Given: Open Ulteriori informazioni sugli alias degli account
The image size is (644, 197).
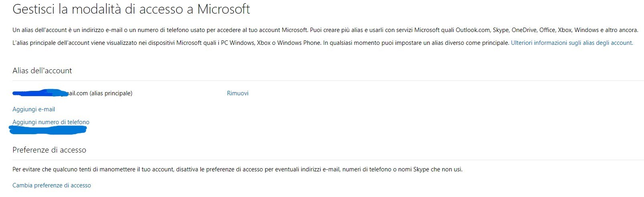Looking at the screenshot, I should 572,43.
